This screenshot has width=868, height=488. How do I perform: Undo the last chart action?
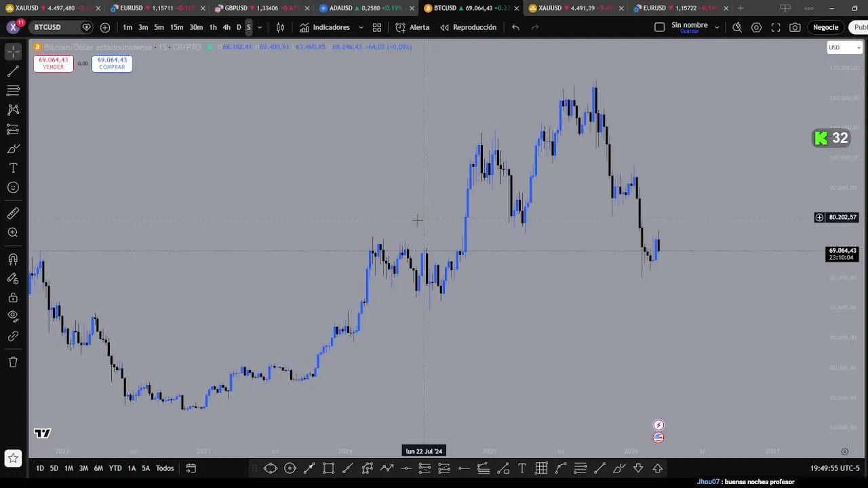[x=515, y=27]
